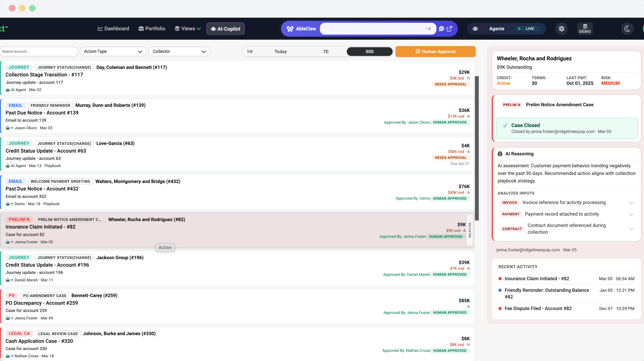Expand the CONTRACT analyzed input
Image resolution: width=644 pixels, height=361 pixels.
(631, 229)
